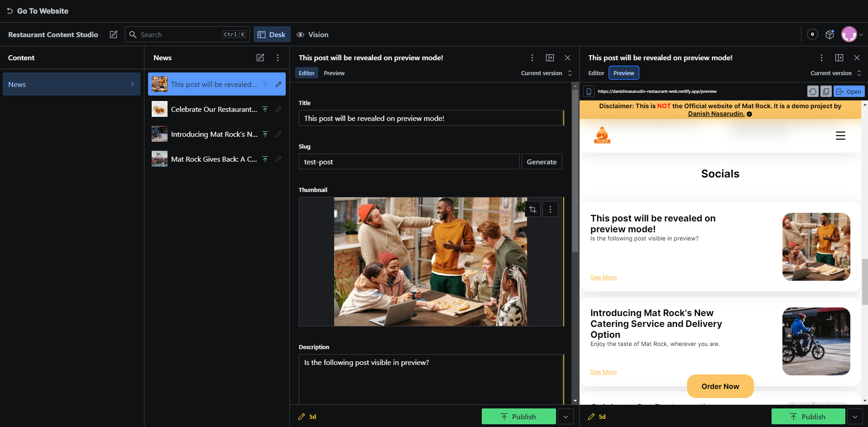Image resolution: width=868 pixels, height=427 pixels.
Task: Click the delivery cyclist thumbnail in preview
Action: [x=816, y=341]
